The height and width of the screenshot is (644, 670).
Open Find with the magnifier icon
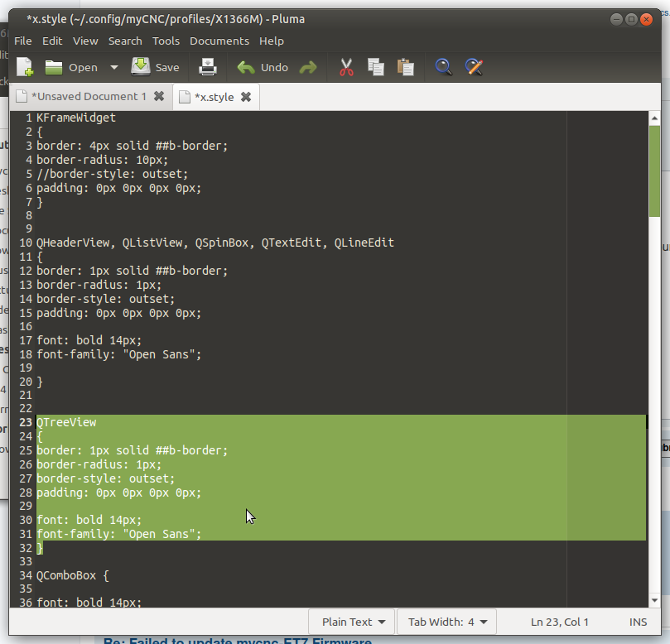click(x=444, y=68)
